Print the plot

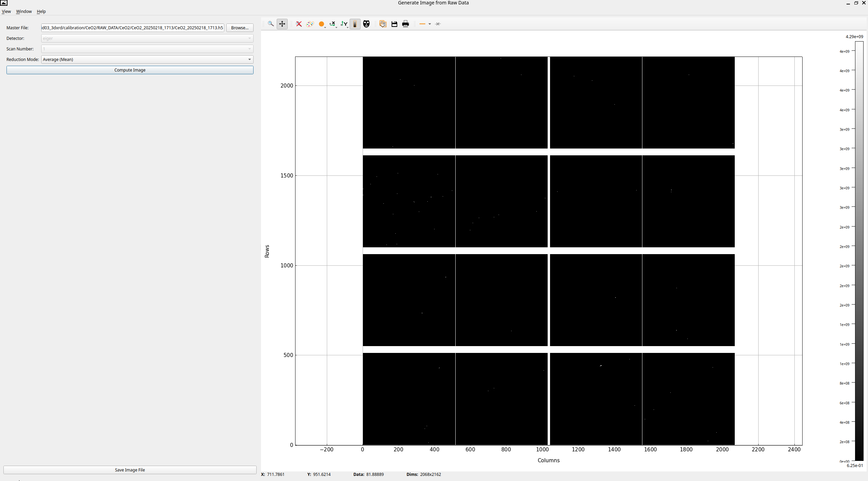click(406, 24)
